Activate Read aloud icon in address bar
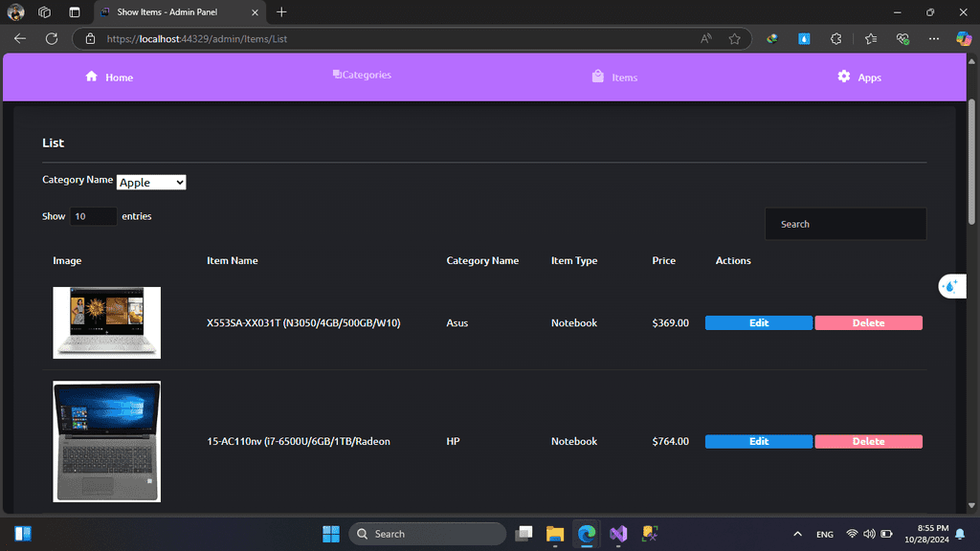This screenshot has width=980, height=551. (x=705, y=38)
